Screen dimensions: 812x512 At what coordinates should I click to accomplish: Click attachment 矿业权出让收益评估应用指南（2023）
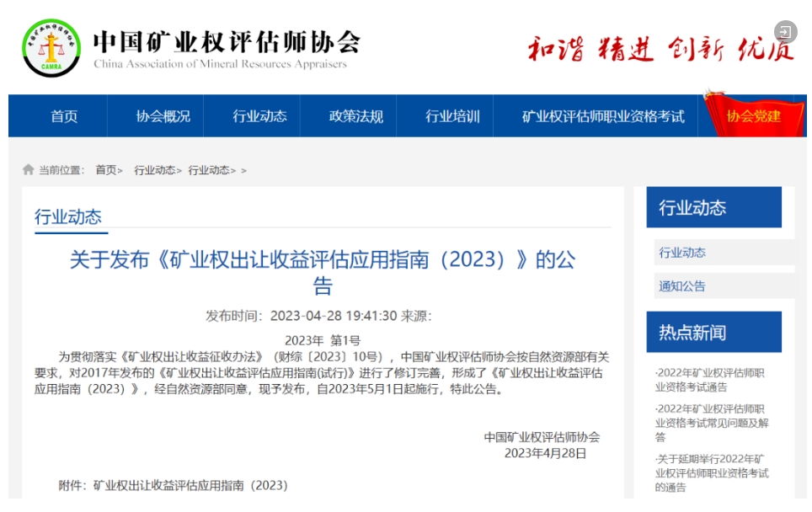coord(190,486)
